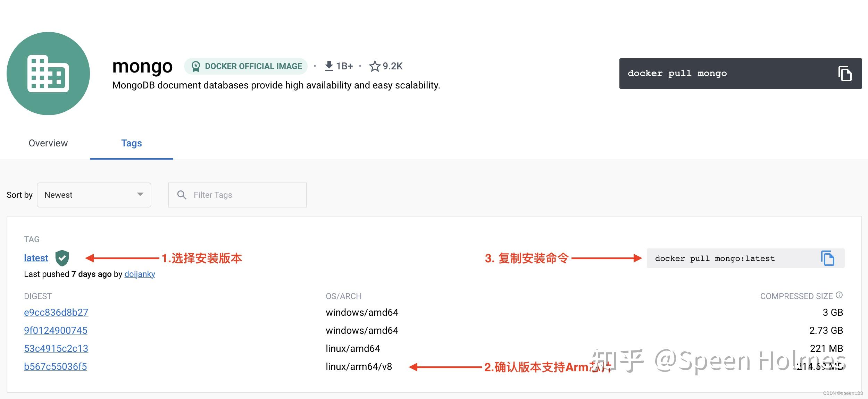Switch to the Overview tab
868x399 pixels.
tap(48, 143)
